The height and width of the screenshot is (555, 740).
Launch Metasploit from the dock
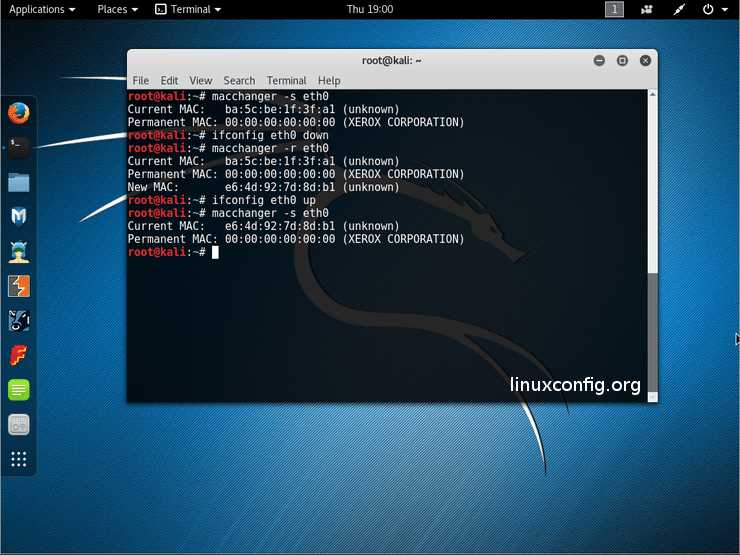(x=19, y=217)
